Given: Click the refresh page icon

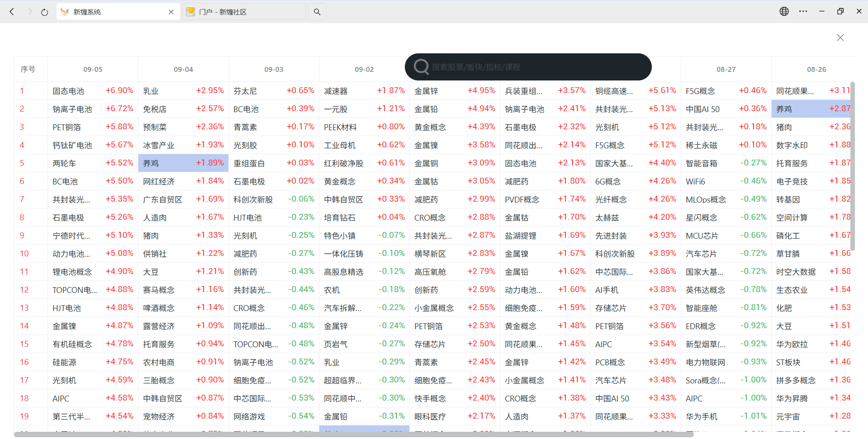Looking at the screenshot, I should tap(44, 12).
